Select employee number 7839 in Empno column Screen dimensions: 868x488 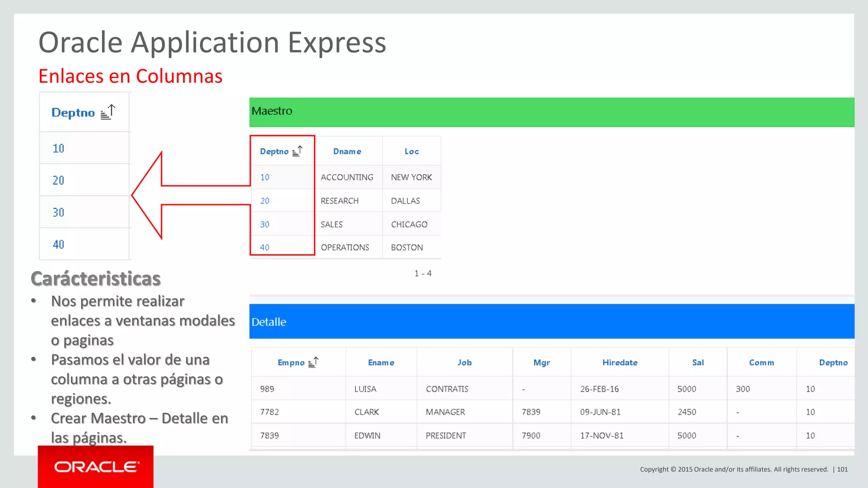click(270, 435)
